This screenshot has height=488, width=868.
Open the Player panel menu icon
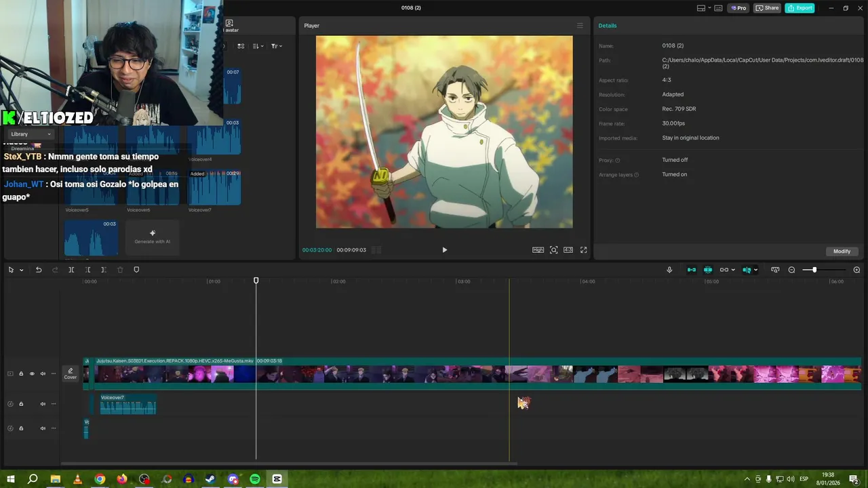580,26
